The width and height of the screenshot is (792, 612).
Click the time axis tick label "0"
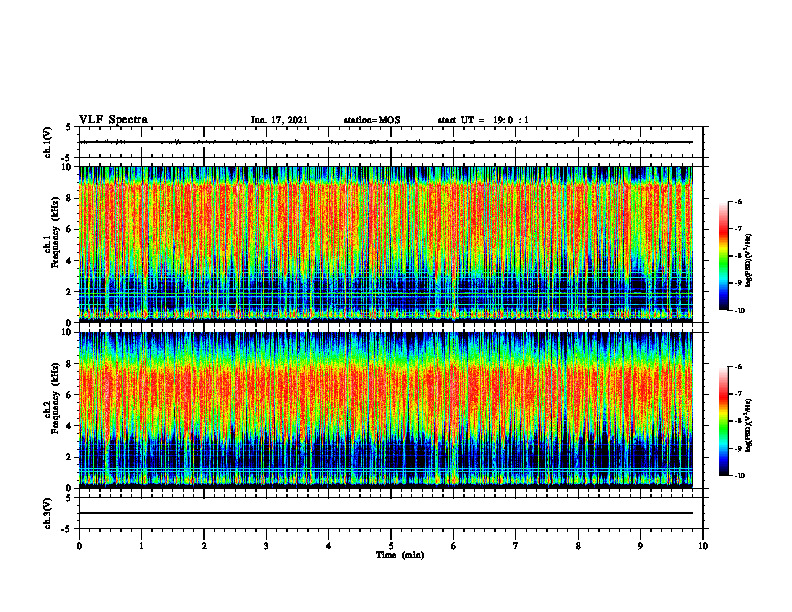tap(79, 546)
